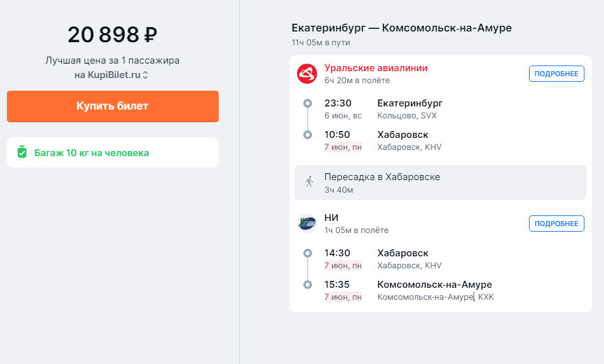This screenshot has width=604, height=364.
Task: Click the highlighted 7 июн date under 10:50
Action: tap(343, 147)
